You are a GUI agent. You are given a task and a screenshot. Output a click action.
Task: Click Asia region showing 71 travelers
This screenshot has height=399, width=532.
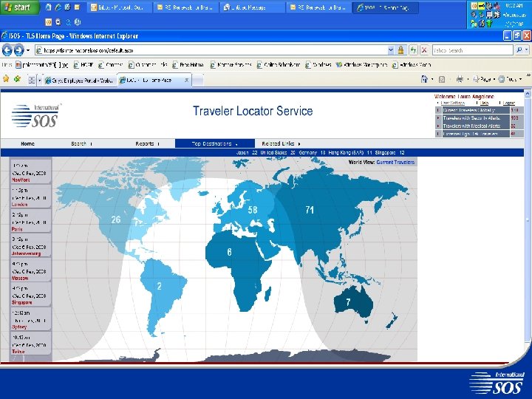(x=310, y=210)
